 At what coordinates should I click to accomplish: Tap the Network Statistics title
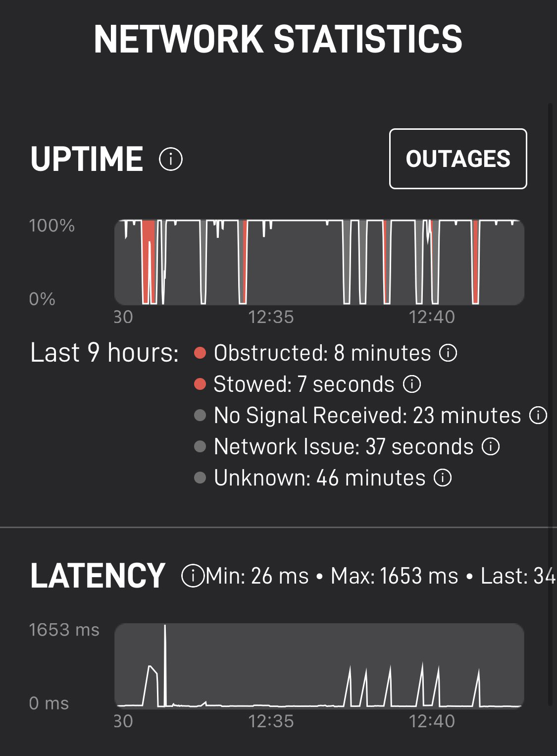pyautogui.click(x=278, y=39)
